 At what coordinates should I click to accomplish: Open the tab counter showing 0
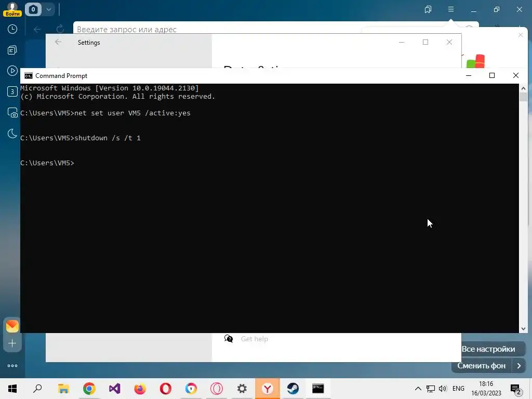point(33,9)
